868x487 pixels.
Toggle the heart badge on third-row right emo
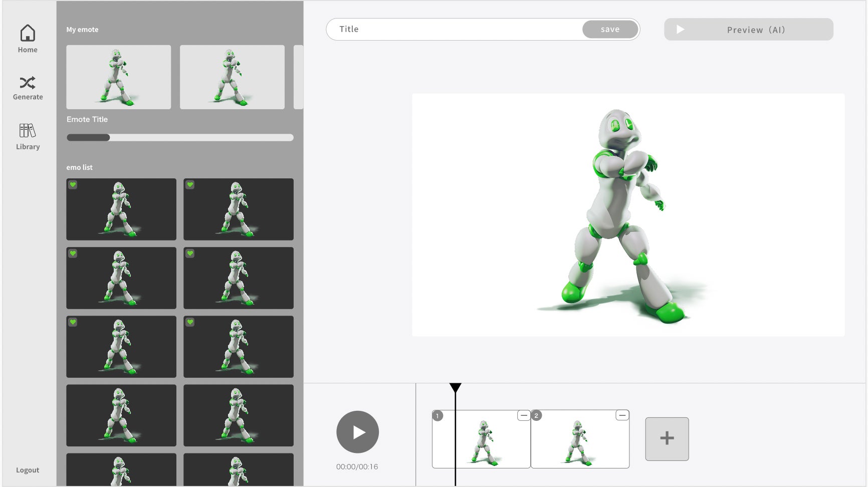(x=190, y=322)
